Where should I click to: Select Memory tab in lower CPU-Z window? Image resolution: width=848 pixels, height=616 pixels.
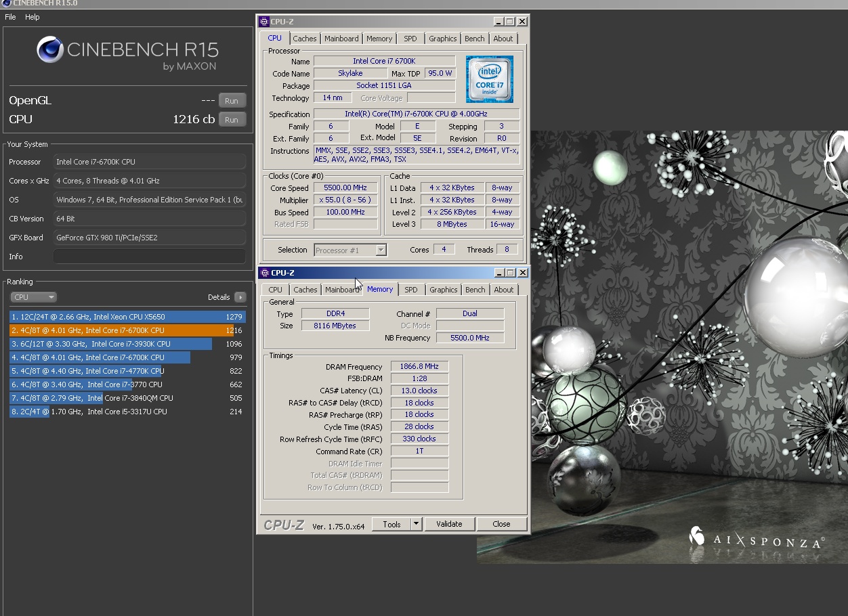(380, 289)
